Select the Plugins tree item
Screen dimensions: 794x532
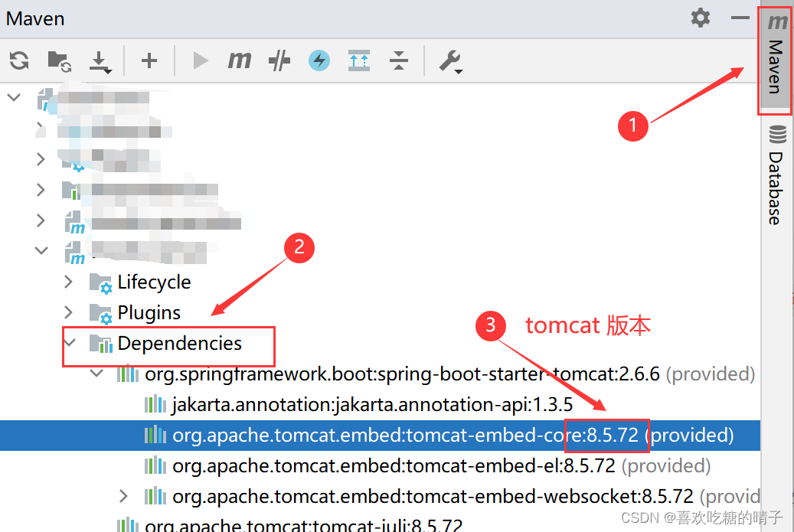tap(149, 313)
